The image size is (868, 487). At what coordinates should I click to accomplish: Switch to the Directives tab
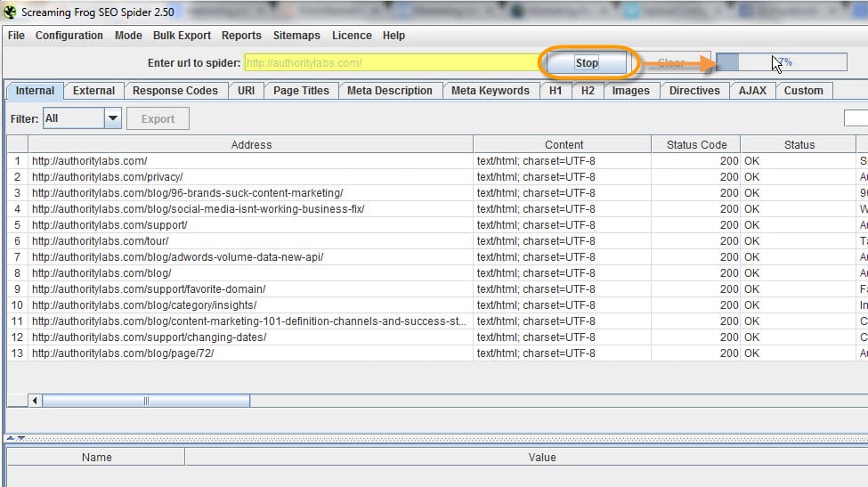694,91
